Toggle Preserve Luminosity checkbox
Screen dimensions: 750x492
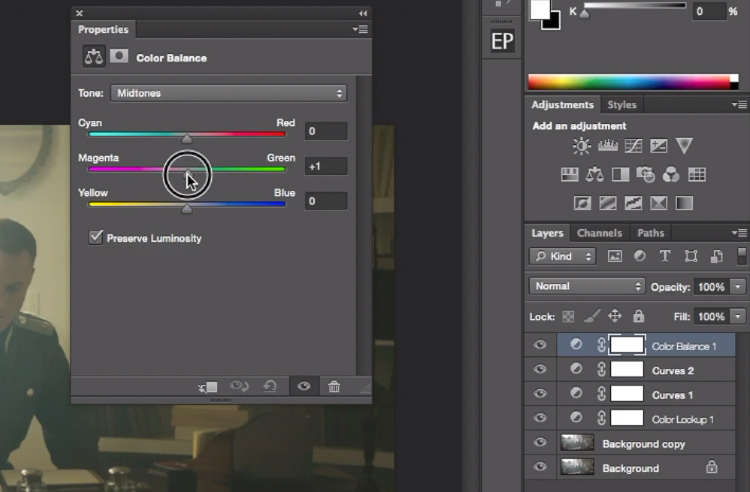(x=96, y=238)
